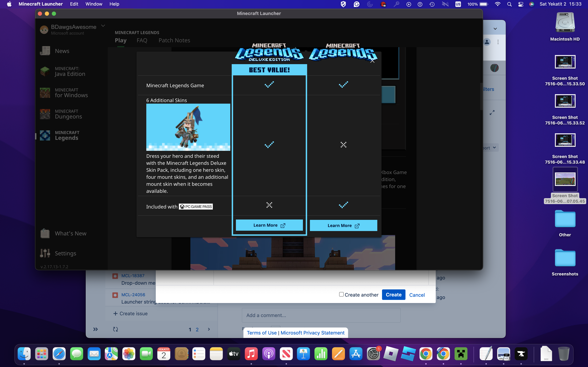Open the Patch Notes tab
Image resolution: width=588 pixels, height=367 pixels.
click(174, 40)
